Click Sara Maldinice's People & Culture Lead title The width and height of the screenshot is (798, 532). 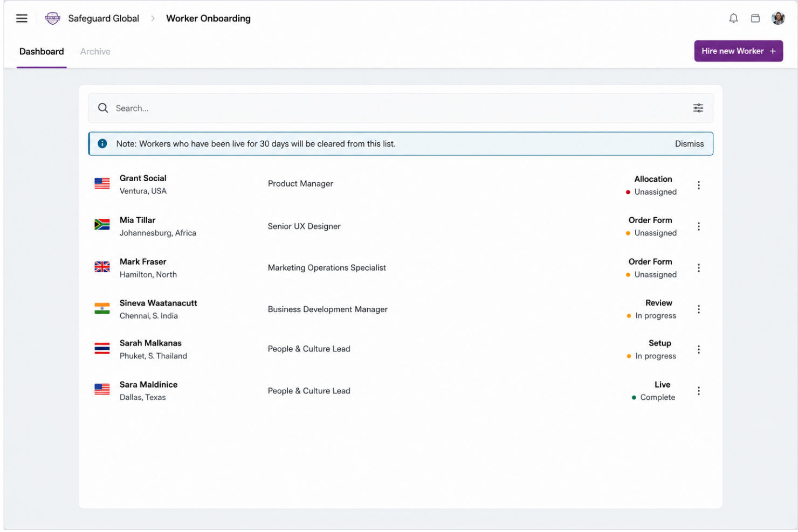point(309,391)
